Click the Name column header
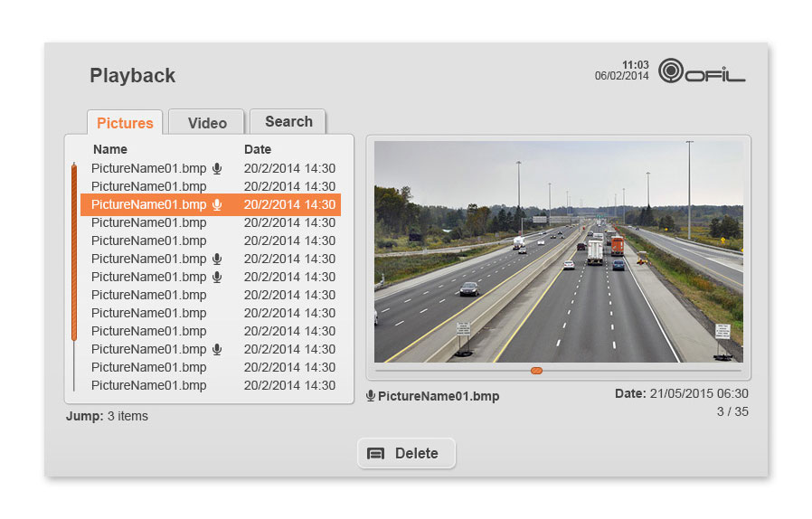The height and width of the screenshot is (519, 812). 109,149
